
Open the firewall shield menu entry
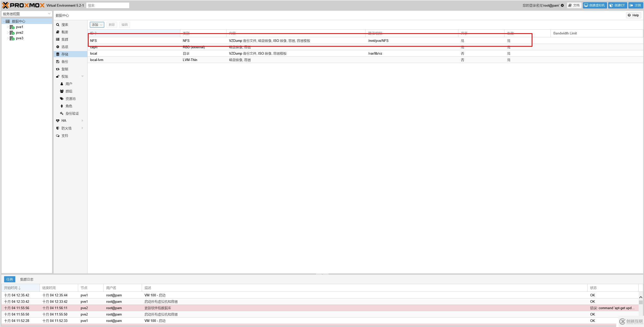coord(66,128)
